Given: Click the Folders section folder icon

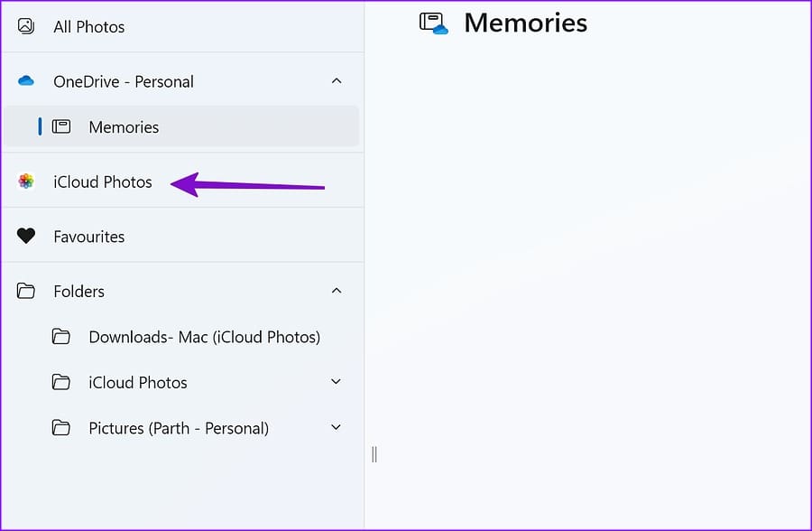Looking at the screenshot, I should (x=26, y=291).
